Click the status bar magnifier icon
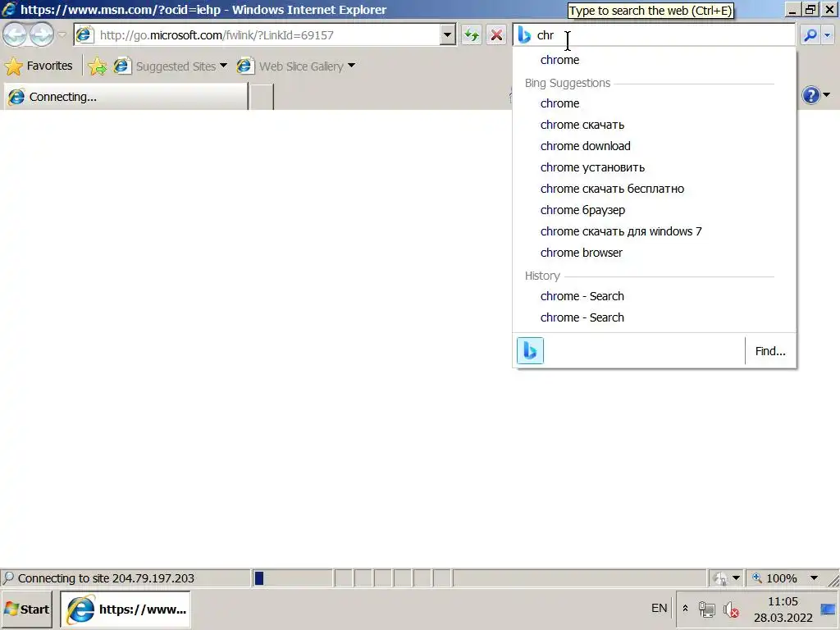Screen dimensions: 840x630 click(8, 578)
